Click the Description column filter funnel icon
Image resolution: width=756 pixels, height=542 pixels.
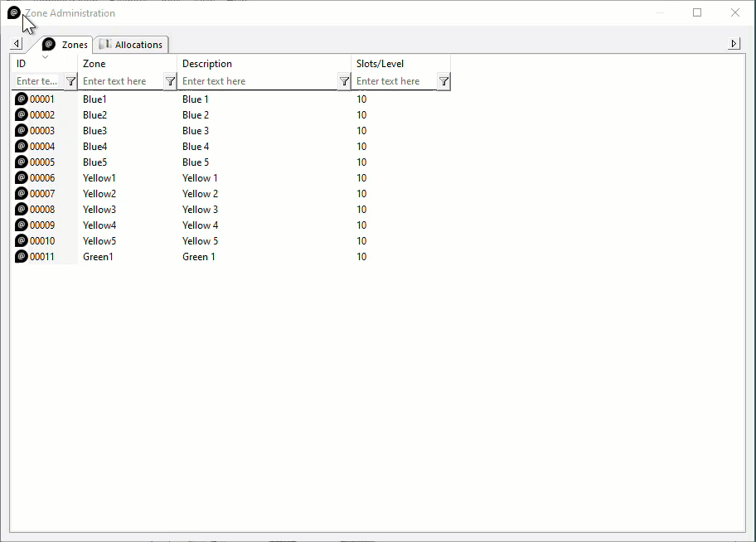[x=344, y=81]
